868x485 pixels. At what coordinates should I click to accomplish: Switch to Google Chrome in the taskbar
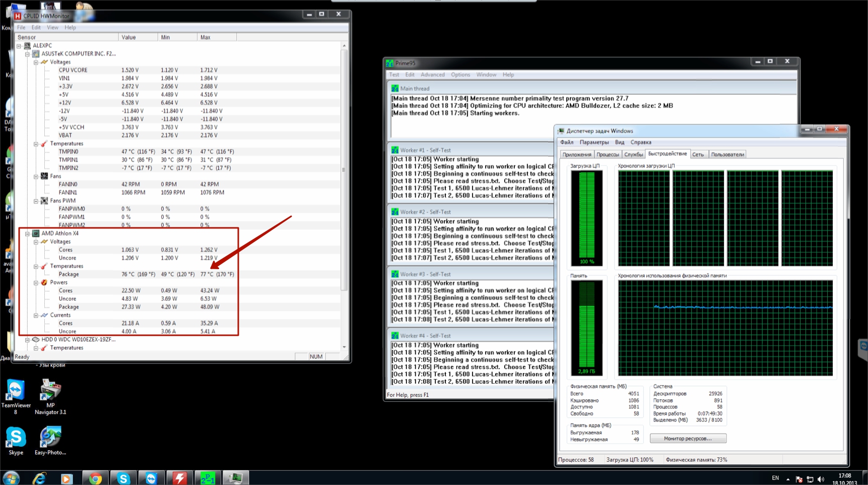tap(95, 478)
